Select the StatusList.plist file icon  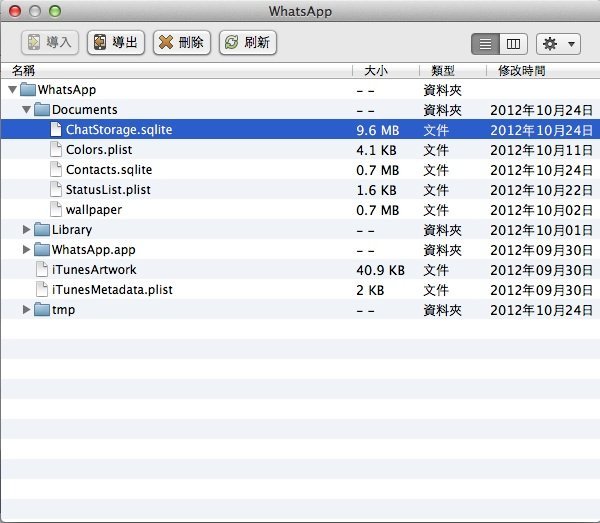click(x=56, y=190)
